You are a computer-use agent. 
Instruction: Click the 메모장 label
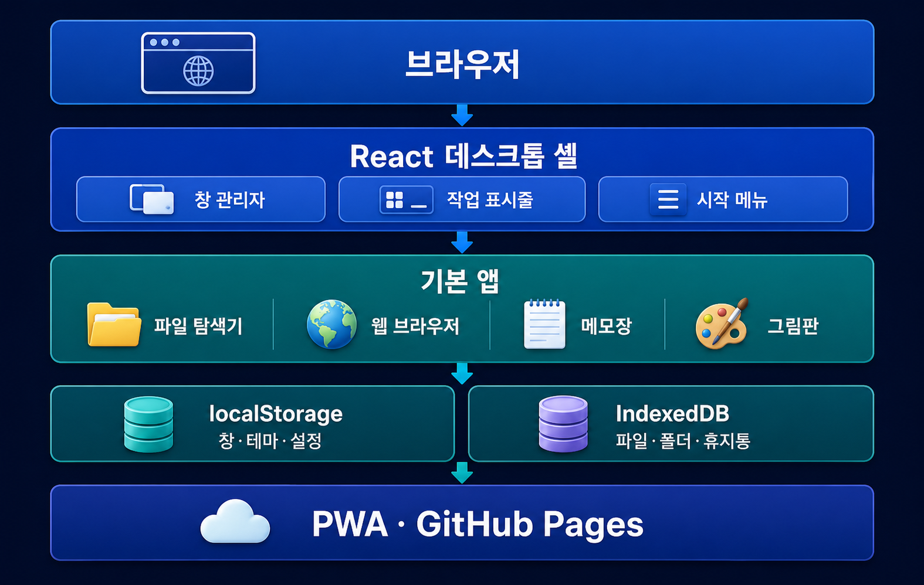[606, 326]
